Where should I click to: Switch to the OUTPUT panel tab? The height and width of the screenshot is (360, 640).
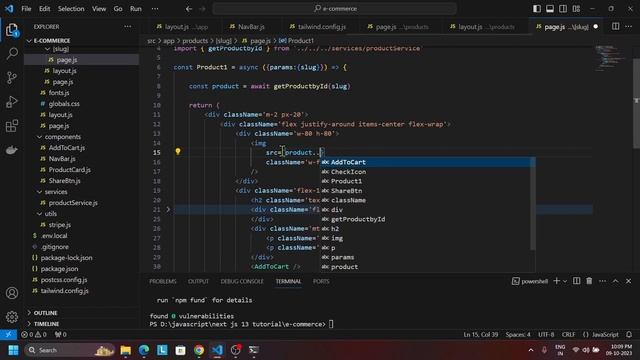[198, 281]
